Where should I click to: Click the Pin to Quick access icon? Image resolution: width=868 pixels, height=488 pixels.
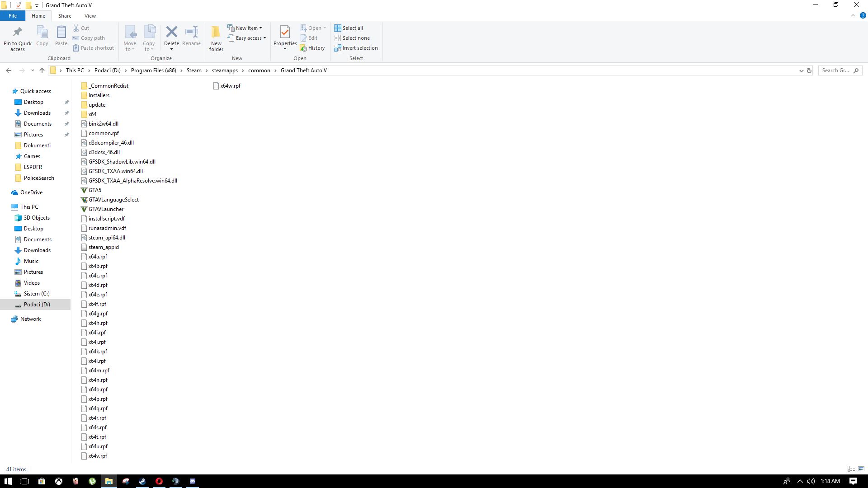[x=18, y=32]
